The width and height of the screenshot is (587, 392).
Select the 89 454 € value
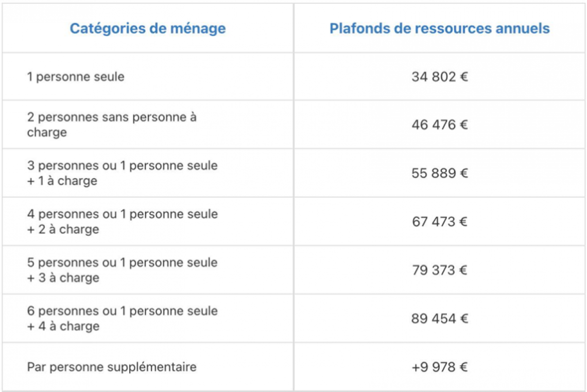point(440,318)
